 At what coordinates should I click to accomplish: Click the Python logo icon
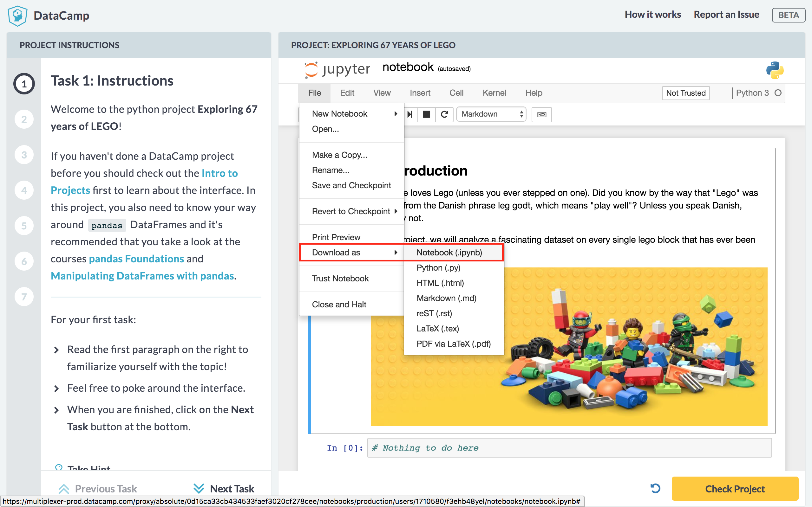pyautogui.click(x=775, y=70)
